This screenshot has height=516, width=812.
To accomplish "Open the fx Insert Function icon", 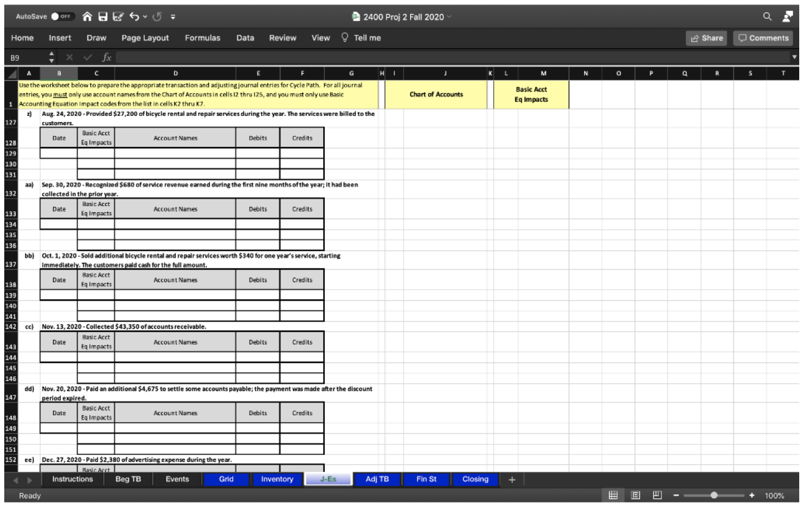I will click(107, 58).
